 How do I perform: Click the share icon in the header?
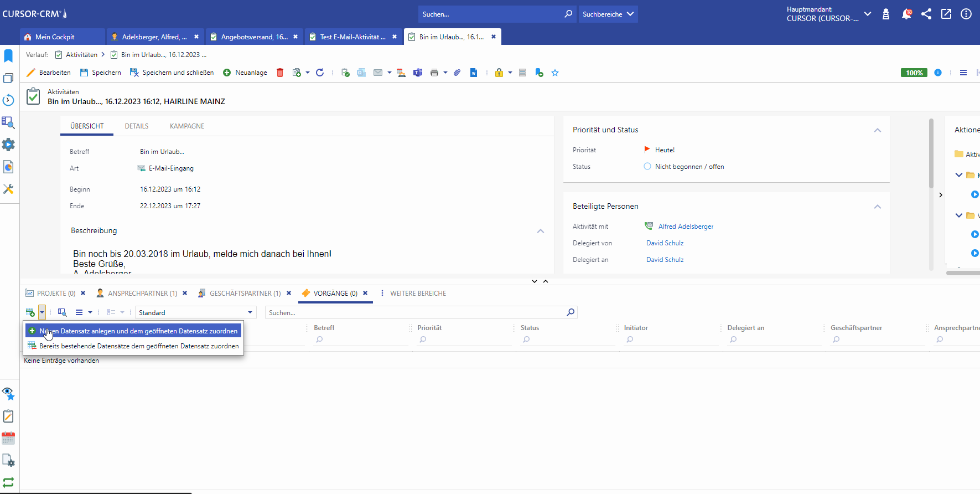click(926, 14)
